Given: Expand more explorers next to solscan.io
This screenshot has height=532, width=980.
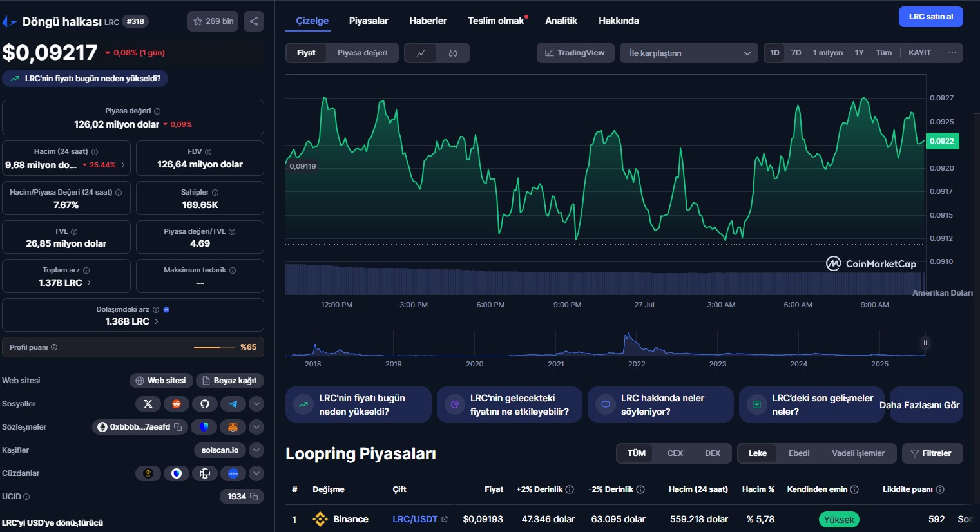Looking at the screenshot, I should coord(256,450).
